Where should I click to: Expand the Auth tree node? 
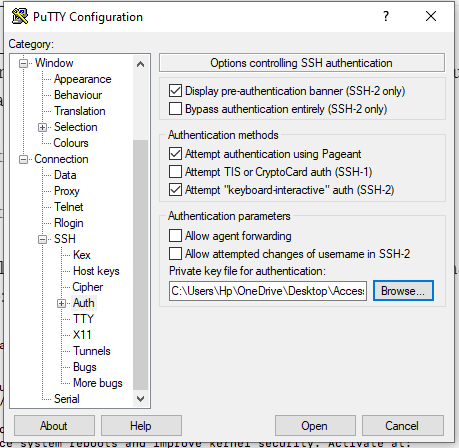pyautogui.click(x=61, y=303)
